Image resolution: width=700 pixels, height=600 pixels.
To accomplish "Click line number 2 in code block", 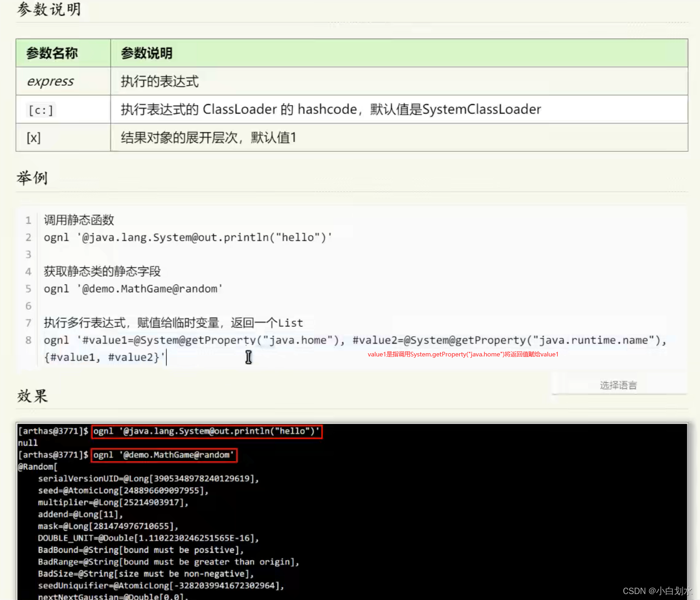I will click(28, 238).
